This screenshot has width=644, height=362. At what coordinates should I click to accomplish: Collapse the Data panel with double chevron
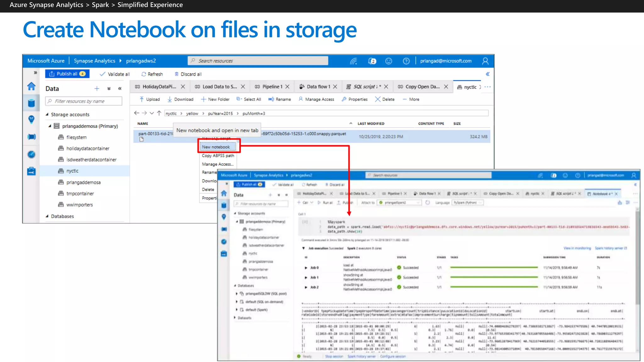point(120,89)
